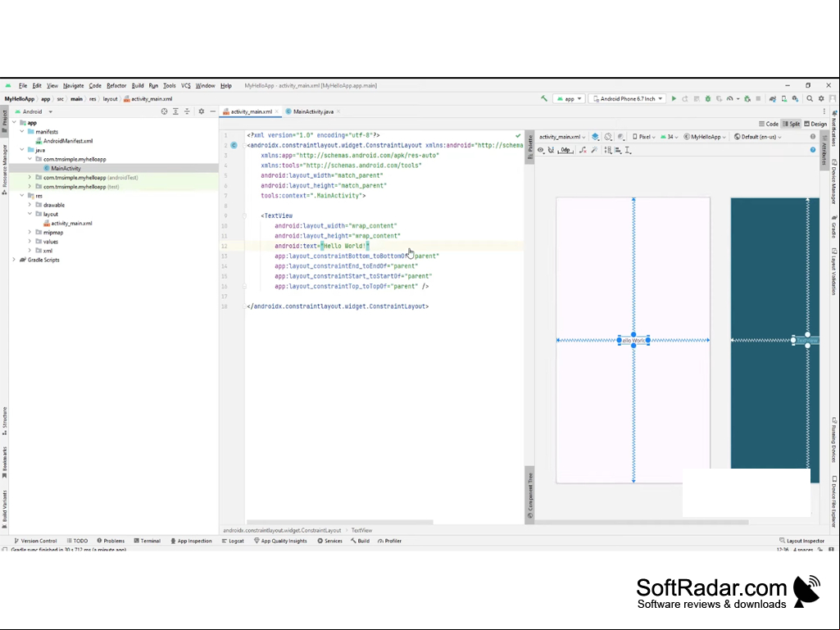Select activity_main.xml editor tab
This screenshot has height=630, width=840.
click(251, 111)
